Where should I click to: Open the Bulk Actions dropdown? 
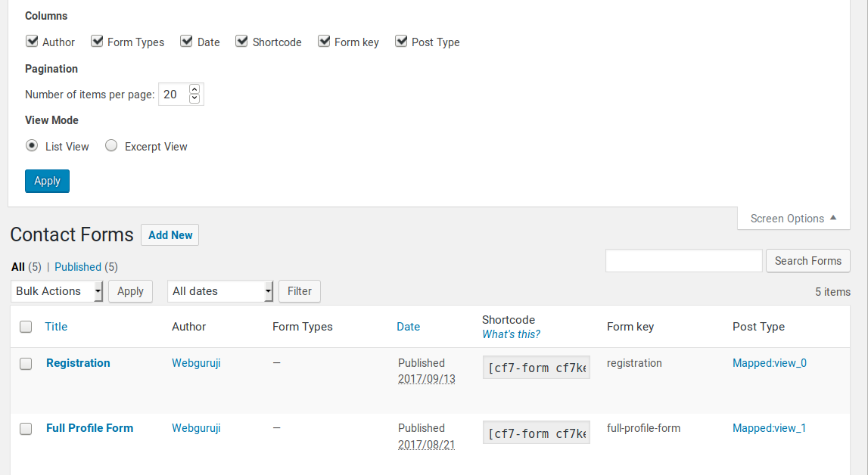[x=57, y=291]
